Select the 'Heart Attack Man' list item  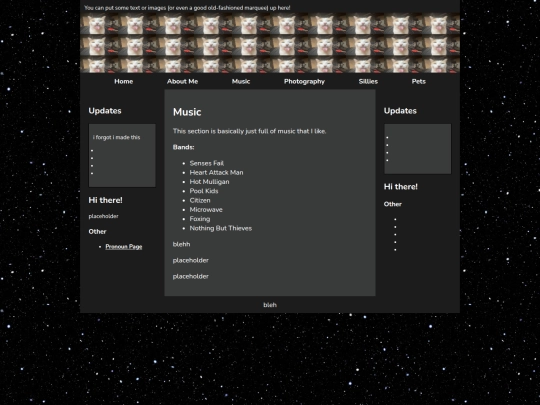(x=216, y=173)
